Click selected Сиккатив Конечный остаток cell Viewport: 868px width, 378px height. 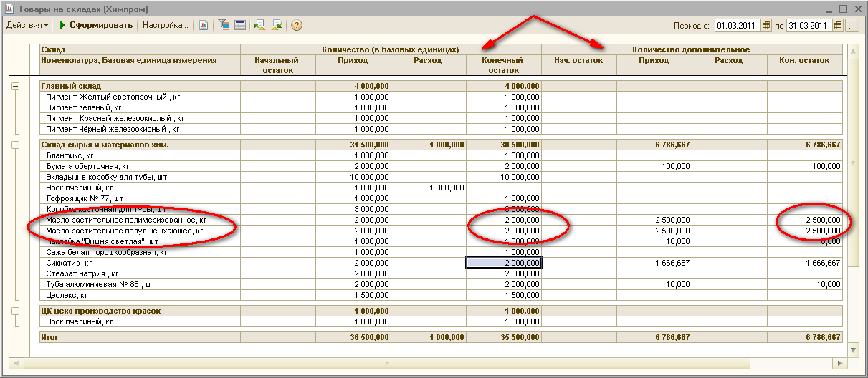pos(504,263)
